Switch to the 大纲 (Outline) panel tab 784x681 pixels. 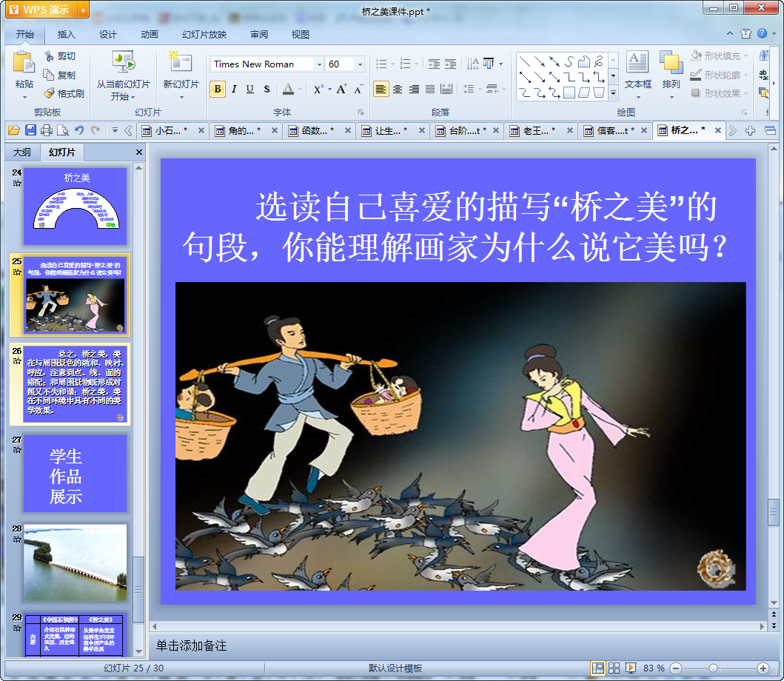(x=22, y=152)
